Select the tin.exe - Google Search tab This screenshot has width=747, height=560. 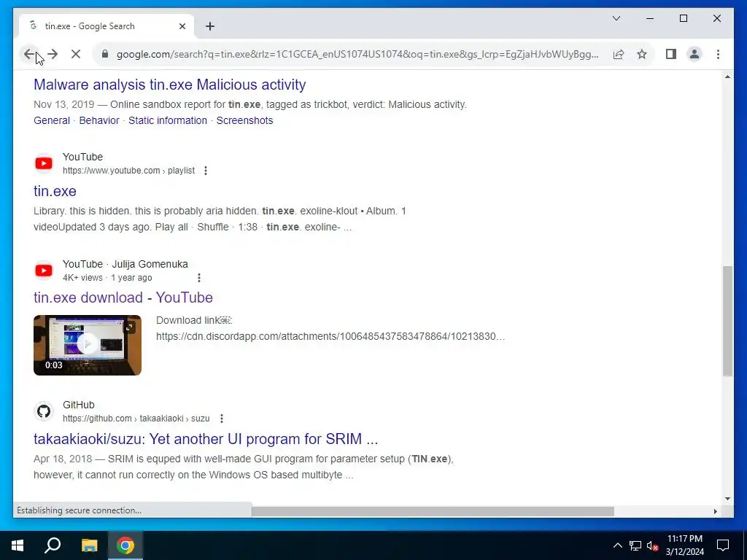tap(106, 26)
